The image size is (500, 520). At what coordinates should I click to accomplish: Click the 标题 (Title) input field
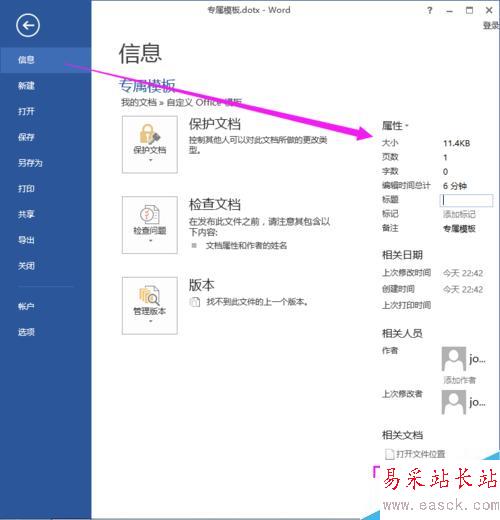click(x=466, y=200)
